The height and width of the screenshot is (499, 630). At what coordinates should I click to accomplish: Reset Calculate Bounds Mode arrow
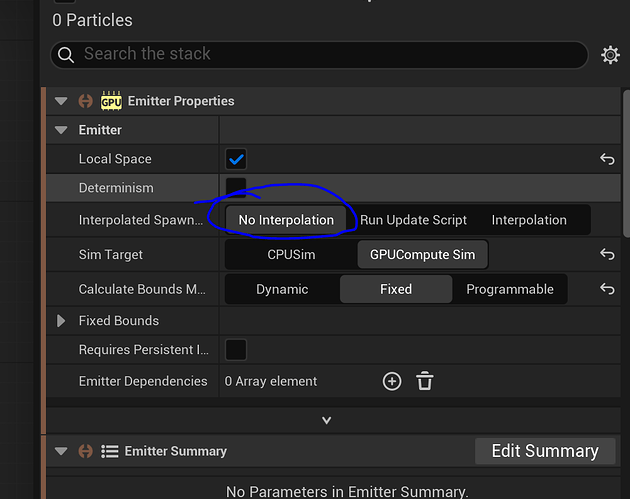coord(606,289)
